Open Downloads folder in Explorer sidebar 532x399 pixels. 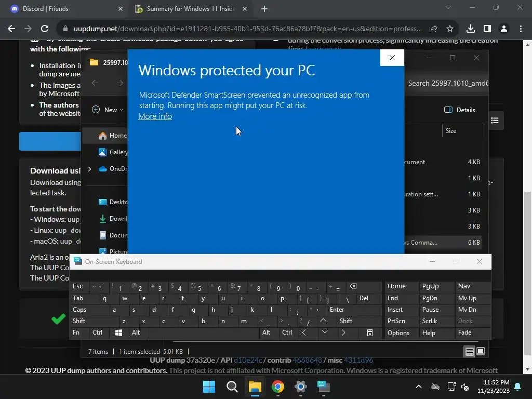coord(113,219)
